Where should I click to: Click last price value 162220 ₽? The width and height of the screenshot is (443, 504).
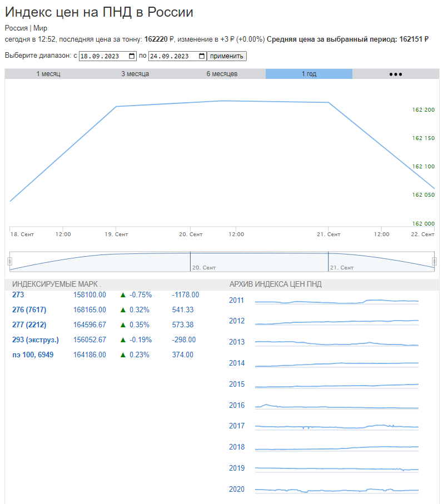(159, 39)
